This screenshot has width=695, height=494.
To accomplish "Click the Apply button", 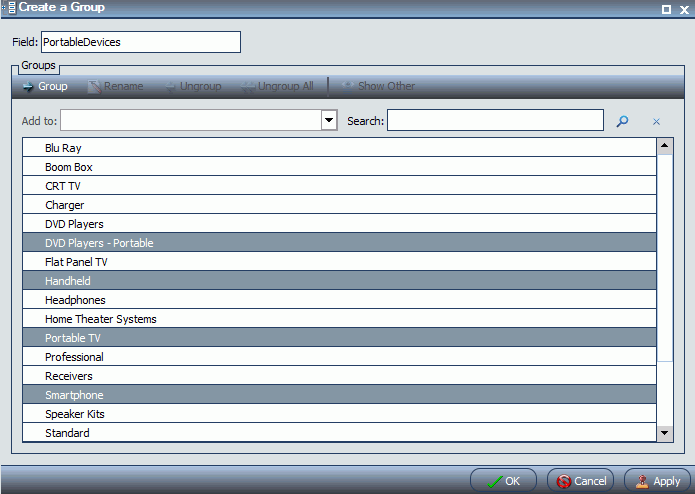I will coord(658,481).
